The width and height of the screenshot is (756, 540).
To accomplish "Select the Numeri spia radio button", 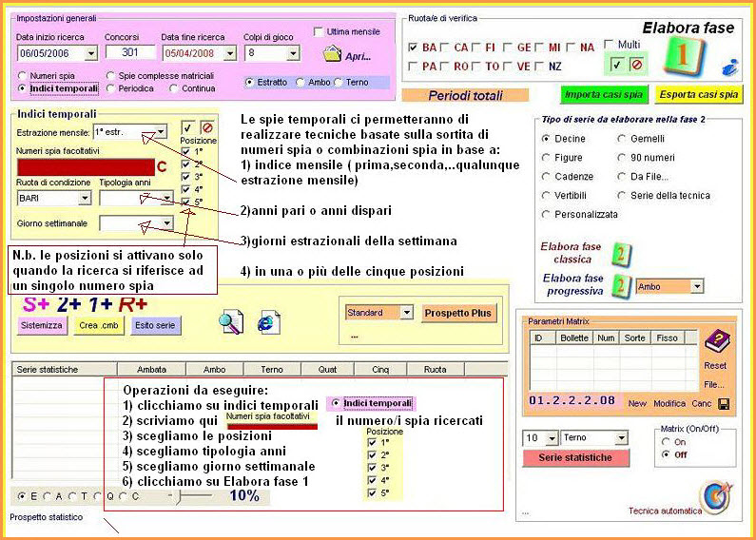I will tap(22, 76).
